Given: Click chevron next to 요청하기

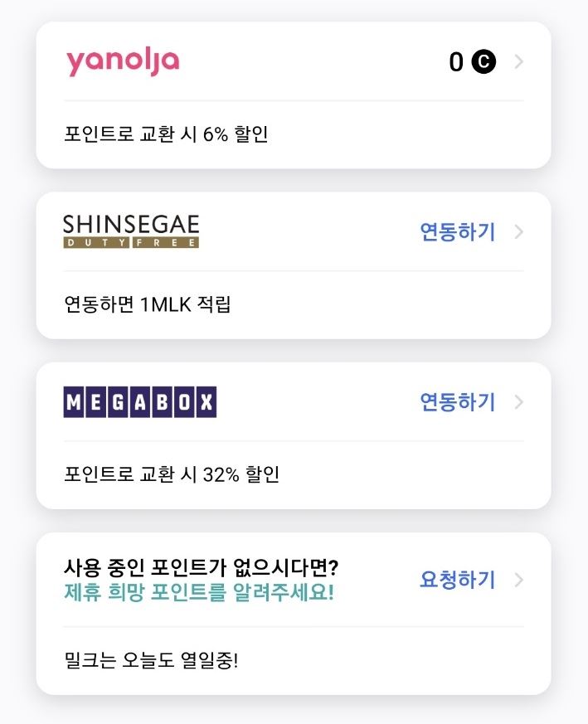Looking at the screenshot, I should [518, 580].
